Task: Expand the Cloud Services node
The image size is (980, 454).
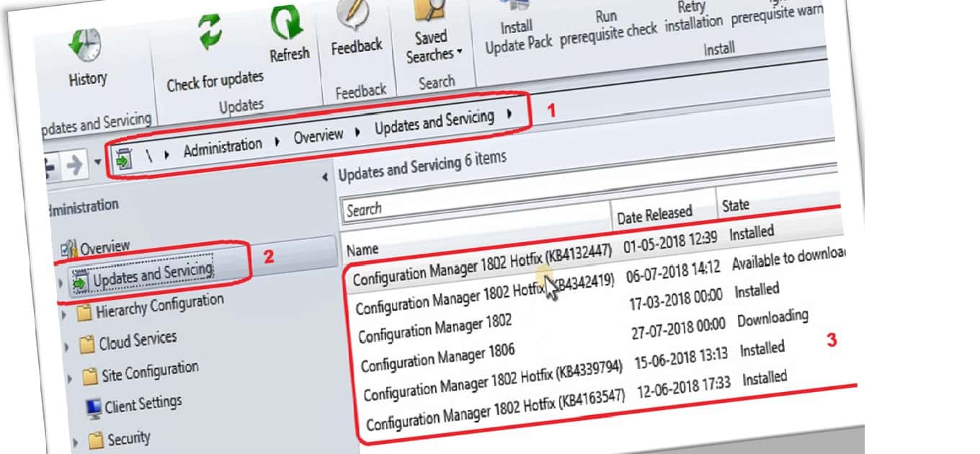Action: click(67, 347)
